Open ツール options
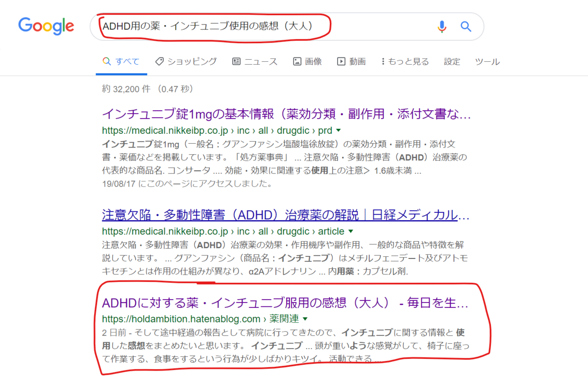This screenshot has width=588, height=377. (488, 62)
